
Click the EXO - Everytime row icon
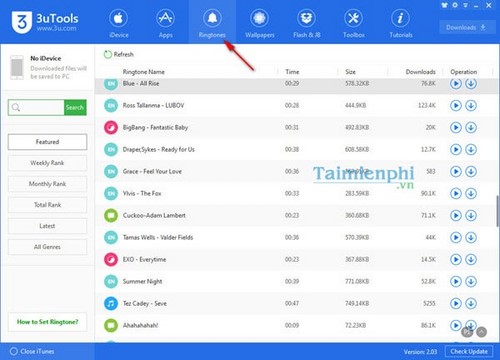(111, 260)
